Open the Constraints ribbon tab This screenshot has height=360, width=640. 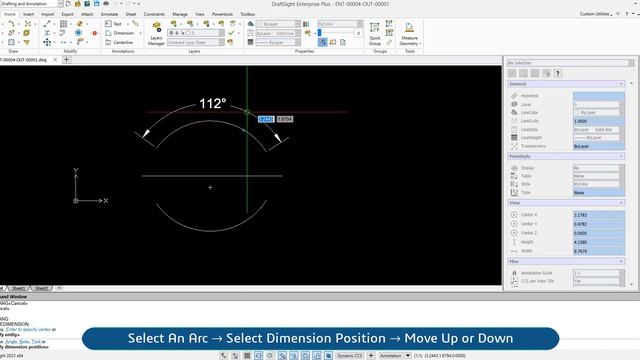154,14
